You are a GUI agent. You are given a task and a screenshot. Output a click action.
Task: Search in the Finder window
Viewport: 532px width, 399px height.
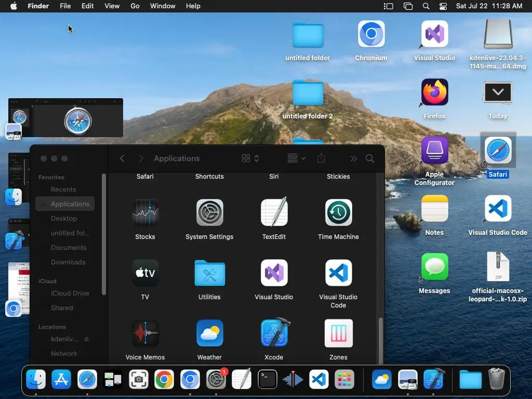(x=370, y=158)
